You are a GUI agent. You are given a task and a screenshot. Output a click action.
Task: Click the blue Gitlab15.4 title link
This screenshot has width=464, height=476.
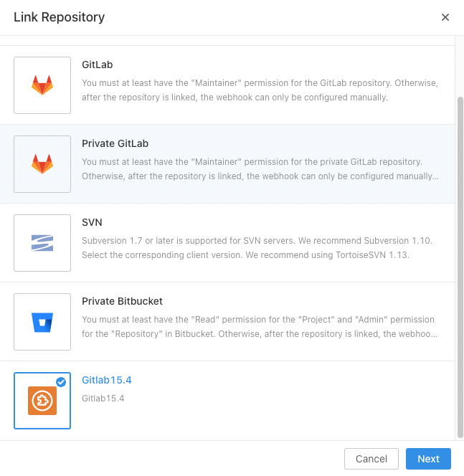point(107,380)
